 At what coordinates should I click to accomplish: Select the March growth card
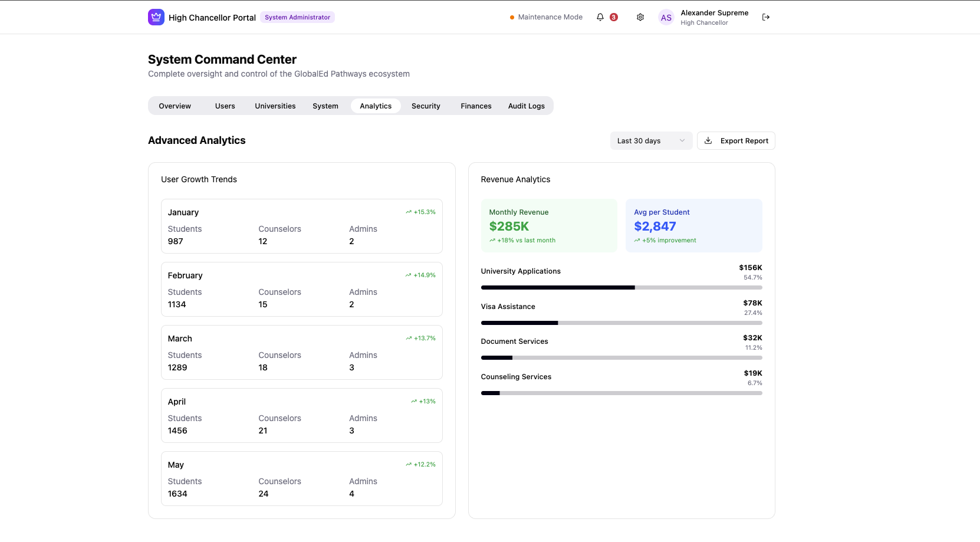pos(301,353)
